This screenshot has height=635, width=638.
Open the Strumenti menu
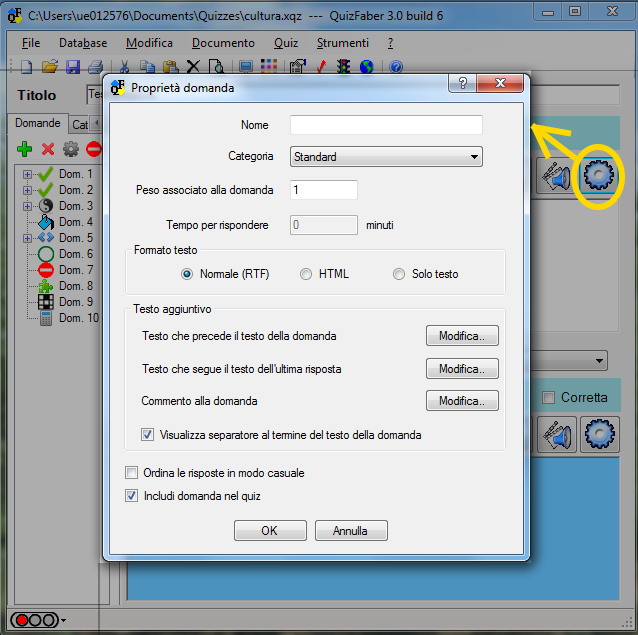pyautogui.click(x=342, y=43)
